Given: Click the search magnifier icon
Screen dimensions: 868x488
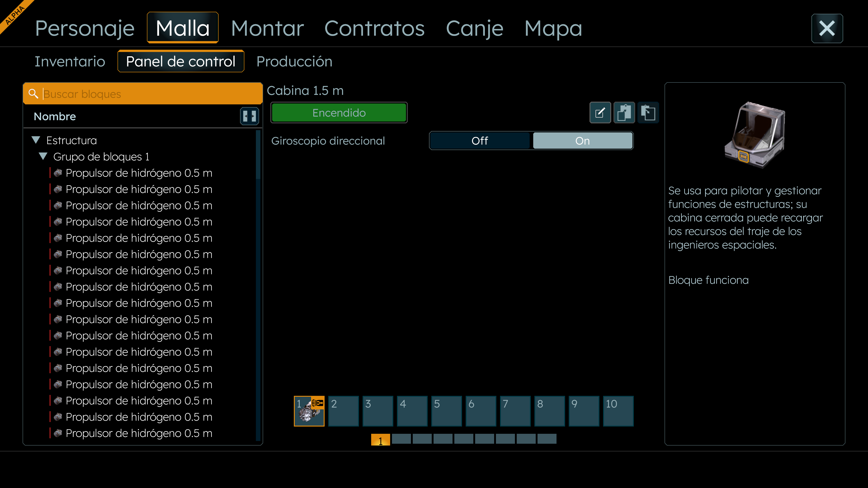Looking at the screenshot, I should tap(33, 94).
